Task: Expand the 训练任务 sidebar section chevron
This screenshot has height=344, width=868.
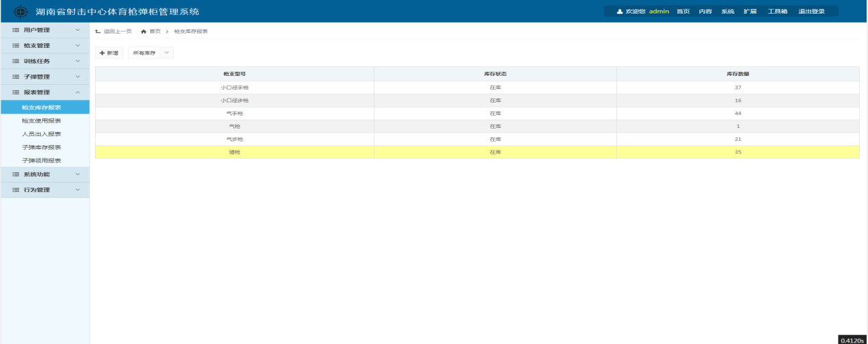Action: click(x=77, y=61)
